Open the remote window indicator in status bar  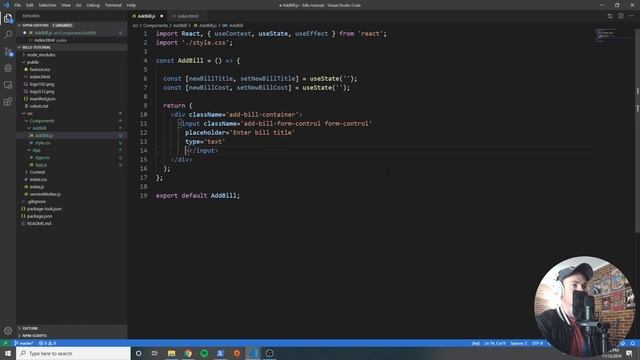[5, 343]
